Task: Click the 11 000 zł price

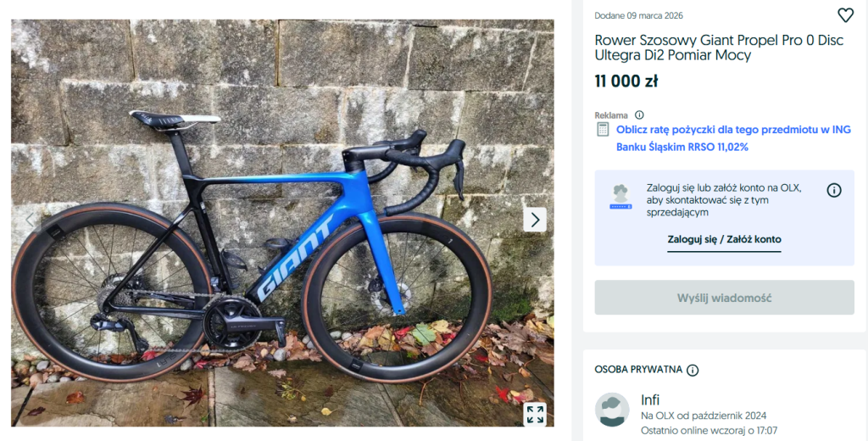Action: tap(626, 81)
